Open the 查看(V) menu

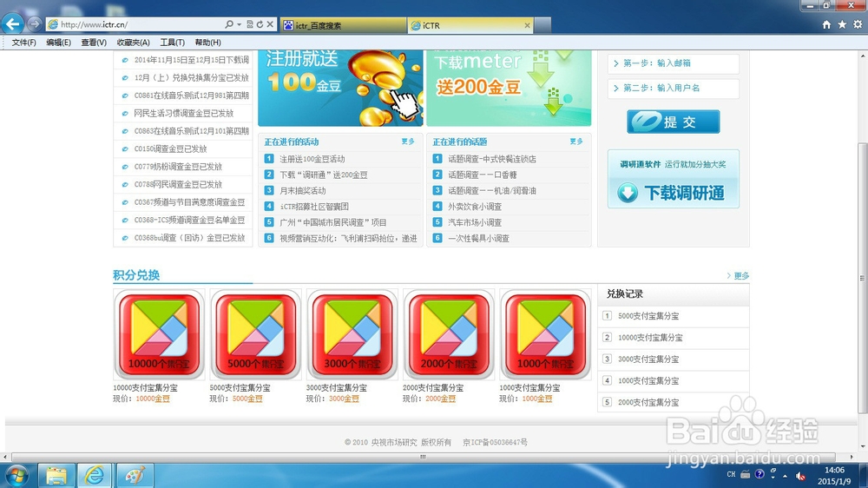click(94, 43)
